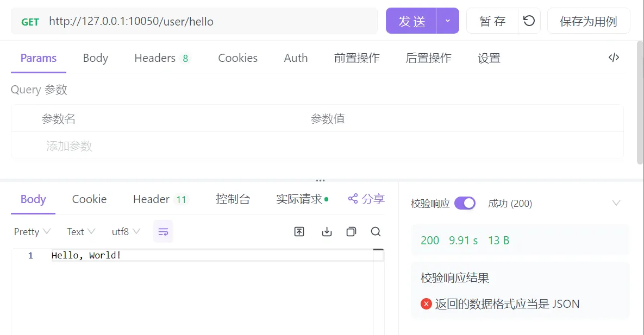Viewport: 644px width, 335px height.
Task: Click the 添加参数 parameter name field
Action: tap(69, 146)
